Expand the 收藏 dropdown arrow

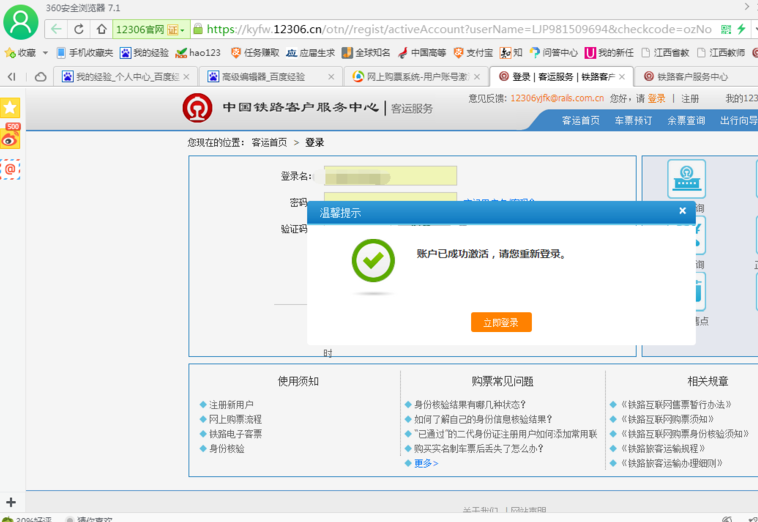[45, 53]
